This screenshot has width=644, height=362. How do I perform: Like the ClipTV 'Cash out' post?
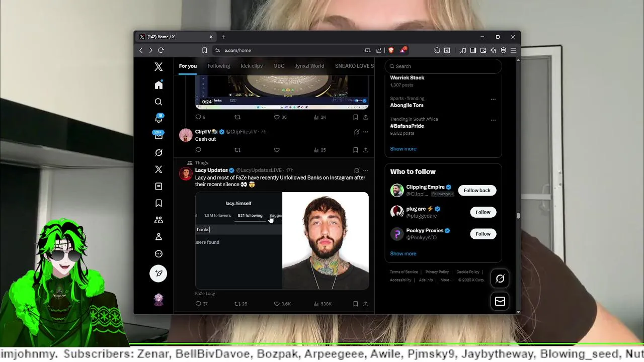tap(277, 150)
